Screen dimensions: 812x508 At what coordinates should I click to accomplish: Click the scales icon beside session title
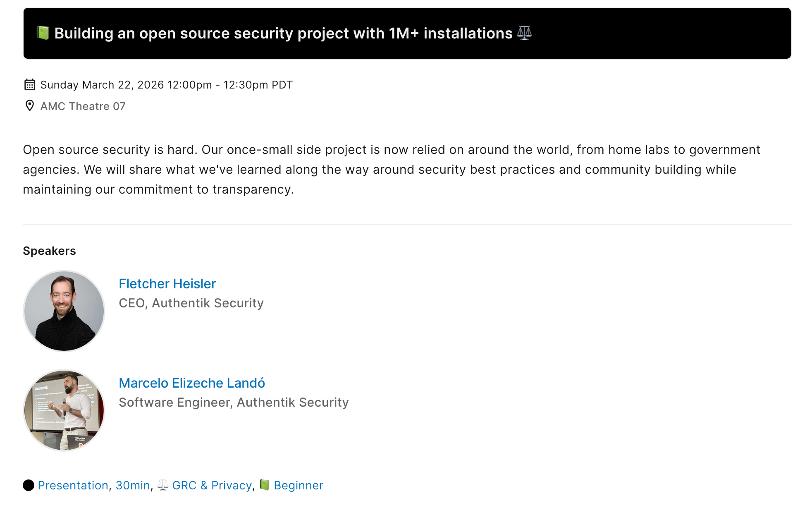coord(524,33)
